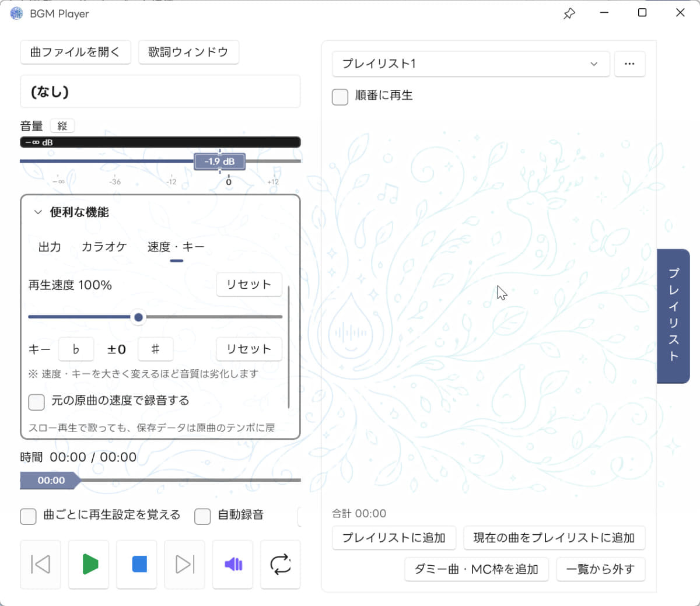Image resolution: width=700 pixels, height=606 pixels.
Task: Collapse the 便利な機能 section
Action: click(x=38, y=212)
